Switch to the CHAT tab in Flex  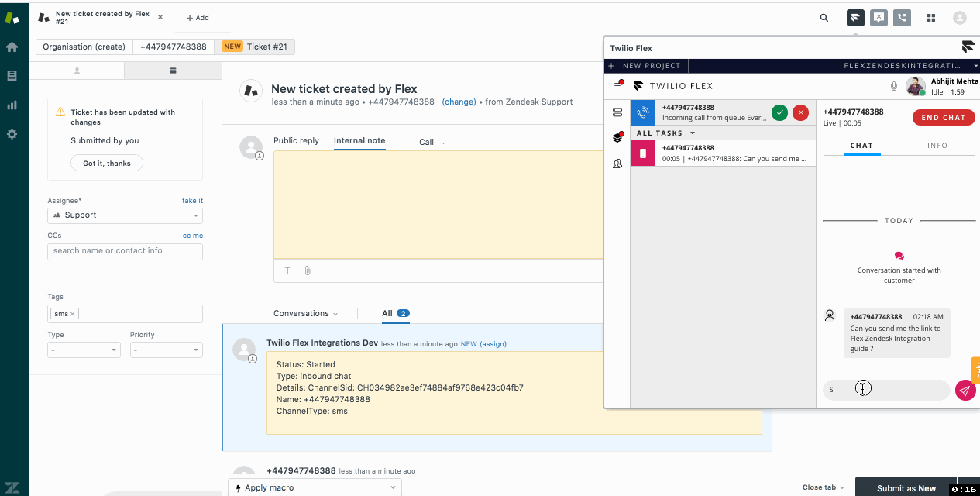[861, 146]
